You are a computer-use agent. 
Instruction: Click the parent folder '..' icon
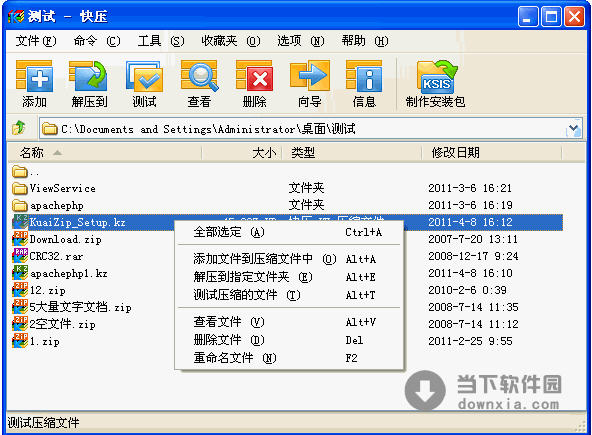20,172
